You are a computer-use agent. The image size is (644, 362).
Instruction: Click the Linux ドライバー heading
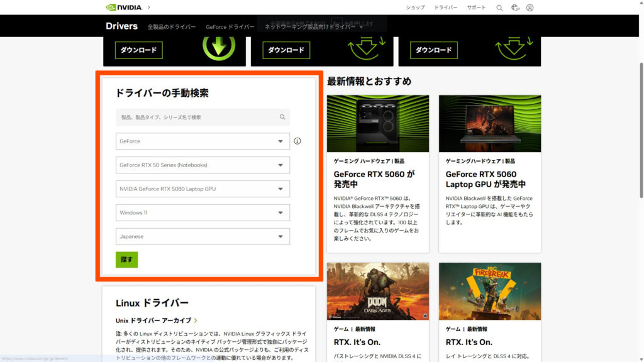click(x=152, y=304)
